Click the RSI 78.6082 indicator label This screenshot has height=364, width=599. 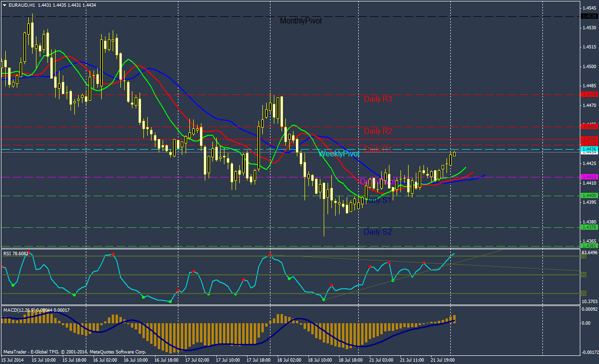point(16,253)
